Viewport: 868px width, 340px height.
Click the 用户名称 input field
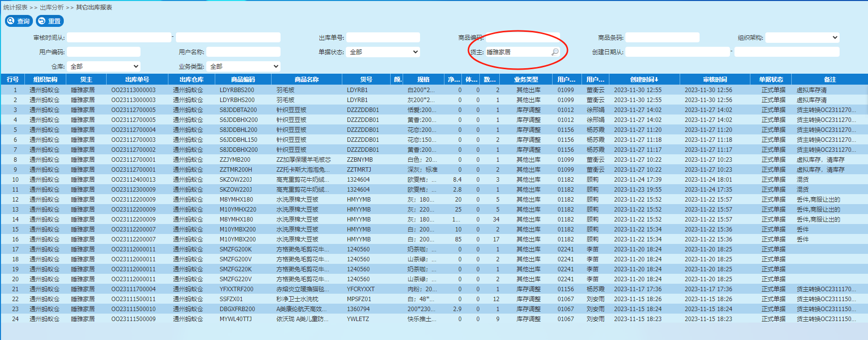pyautogui.click(x=243, y=52)
